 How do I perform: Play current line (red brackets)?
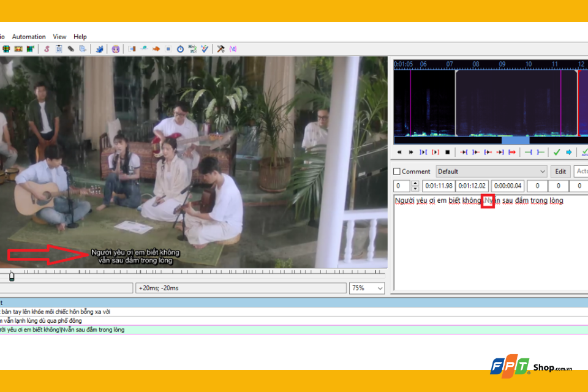[x=435, y=153]
